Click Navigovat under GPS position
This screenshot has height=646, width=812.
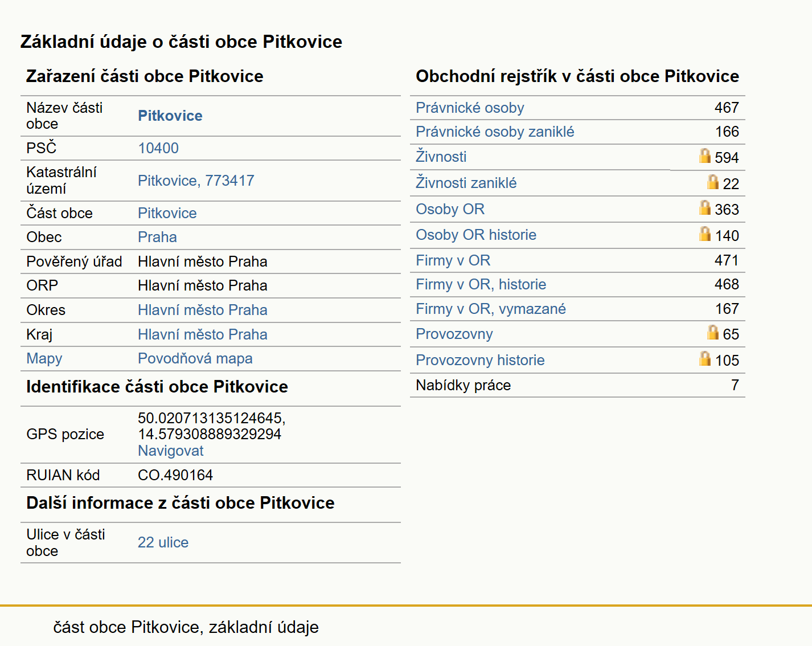tap(171, 451)
